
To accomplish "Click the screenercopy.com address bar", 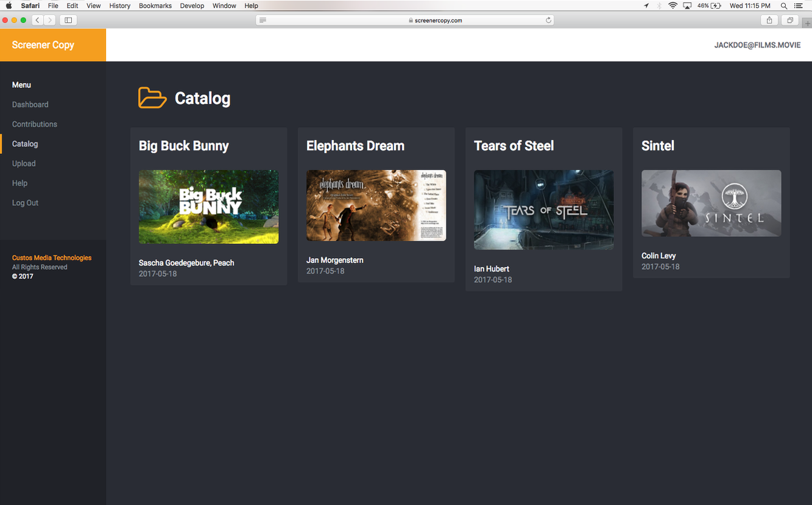I will pos(404,20).
